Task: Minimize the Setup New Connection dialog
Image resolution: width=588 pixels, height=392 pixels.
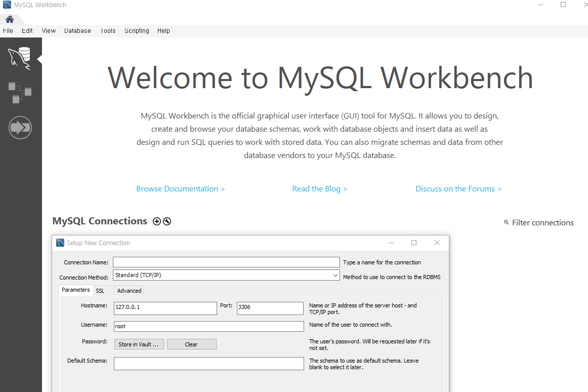Action: pos(391,243)
